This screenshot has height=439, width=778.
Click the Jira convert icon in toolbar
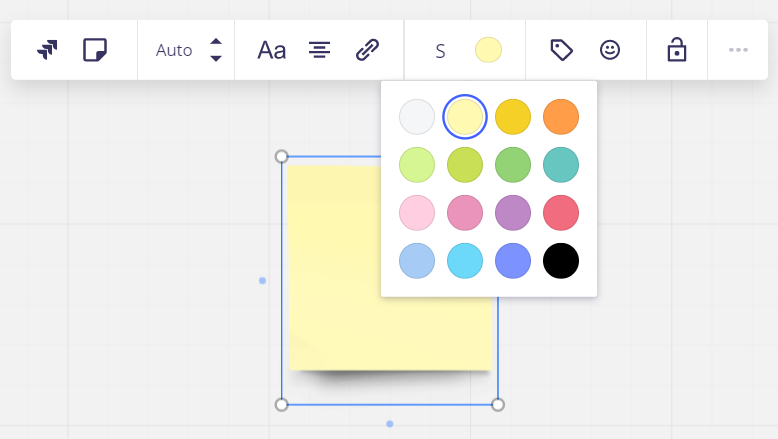pos(47,49)
